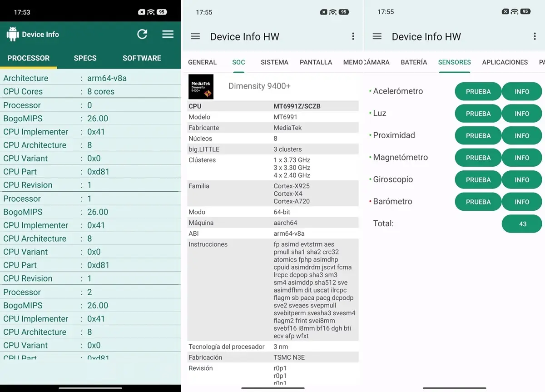Tap the MediaTek Dimensity 9400+ chip logo
The width and height of the screenshot is (545, 392).
[x=201, y=86]
